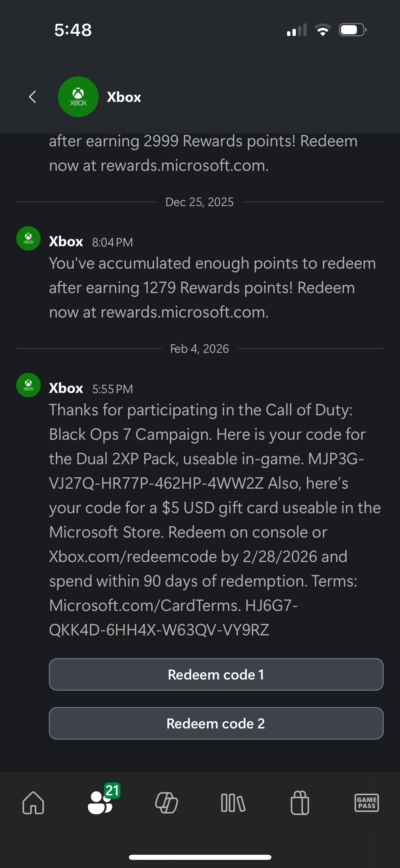Tap the Xbox sender name at 8:04 PM
The image size is (400, 868).
(x=66, y=241)
